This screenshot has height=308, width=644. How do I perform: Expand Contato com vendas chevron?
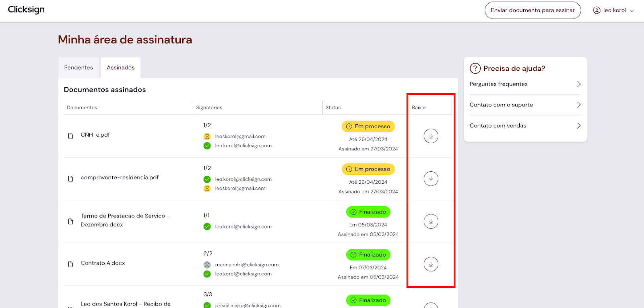click(x=579, y=126)
